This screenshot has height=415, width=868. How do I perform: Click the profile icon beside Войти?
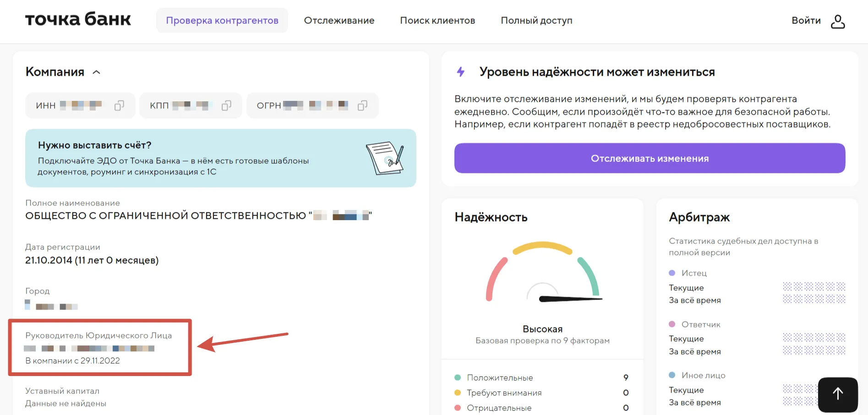click(x=838, y=21)
